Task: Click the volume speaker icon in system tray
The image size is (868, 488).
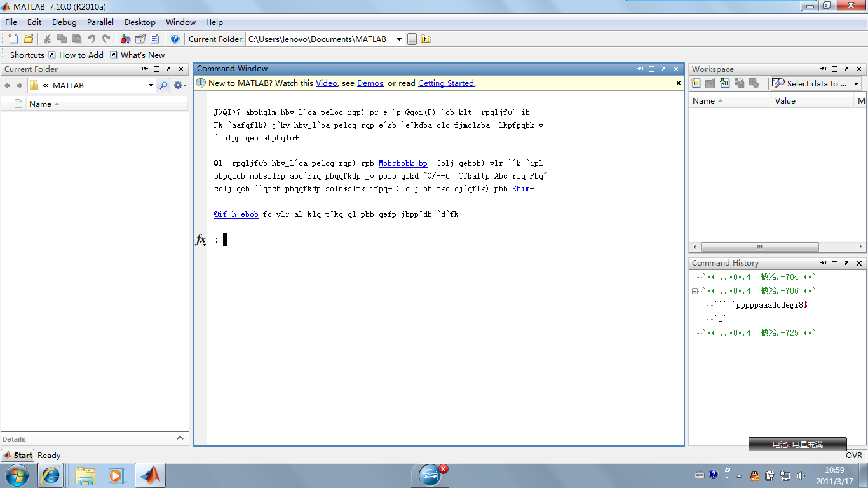Action: [x=801, y=475]
